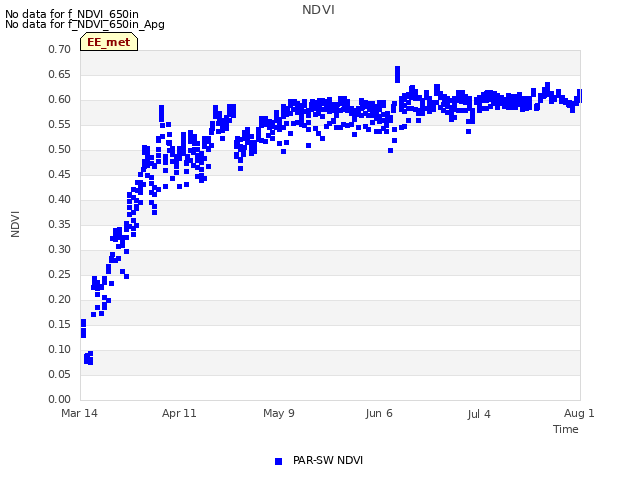Click the Time axis label
This screenshot has height=480, width=640.
566,429
